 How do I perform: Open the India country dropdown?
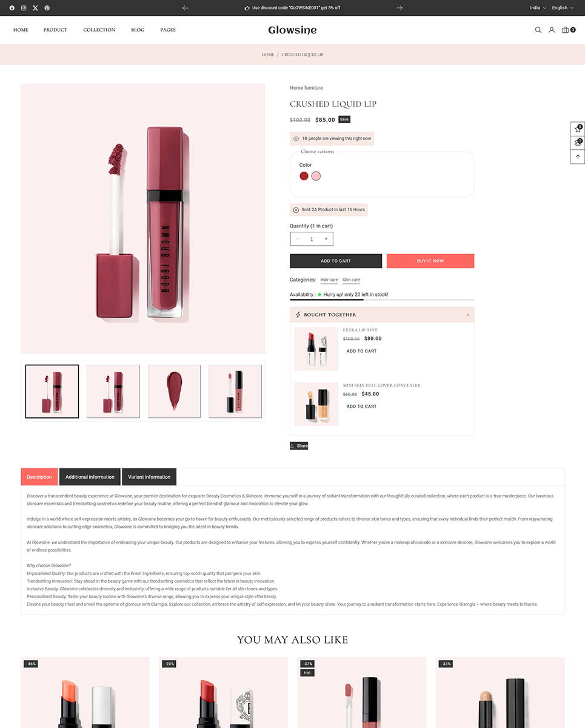coord(538,8)
